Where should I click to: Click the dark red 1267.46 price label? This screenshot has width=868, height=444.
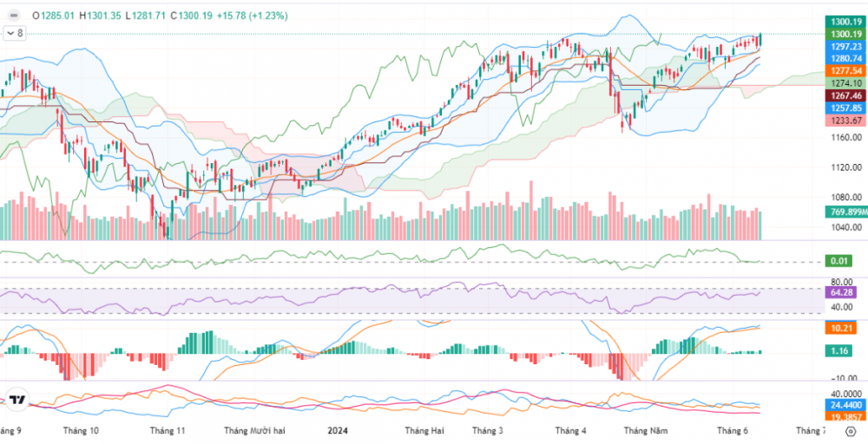(845, 95)
